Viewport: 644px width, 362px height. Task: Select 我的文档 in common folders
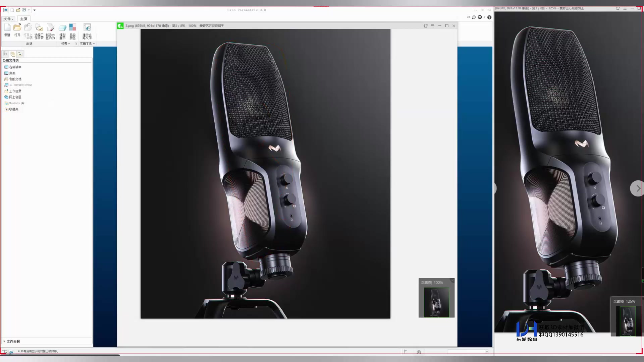pos(13,79)
